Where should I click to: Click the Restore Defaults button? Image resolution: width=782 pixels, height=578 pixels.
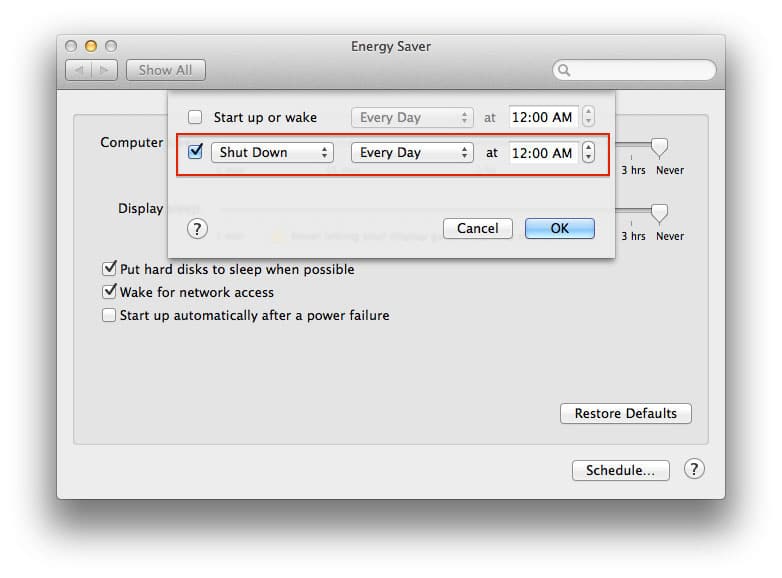[625, 413]
